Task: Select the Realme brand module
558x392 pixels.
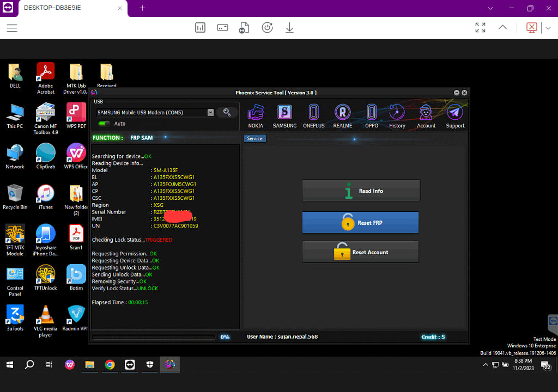Action: [x=342, y=116]
